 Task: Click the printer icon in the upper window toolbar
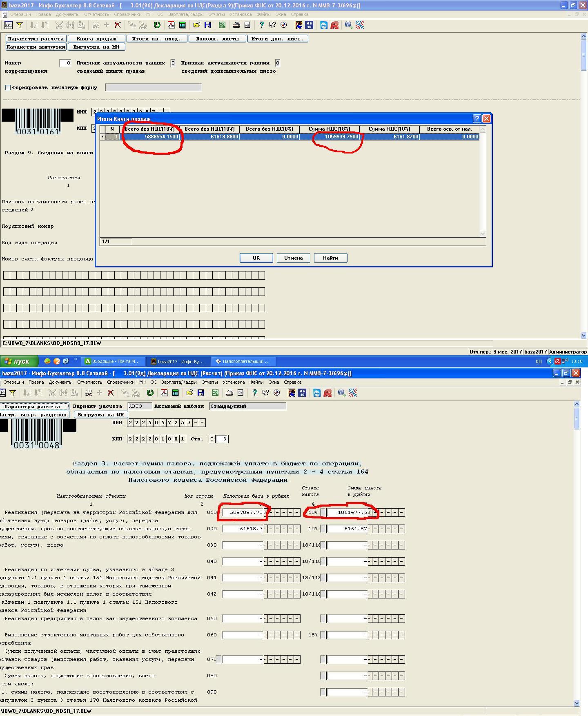click(236, 25)
